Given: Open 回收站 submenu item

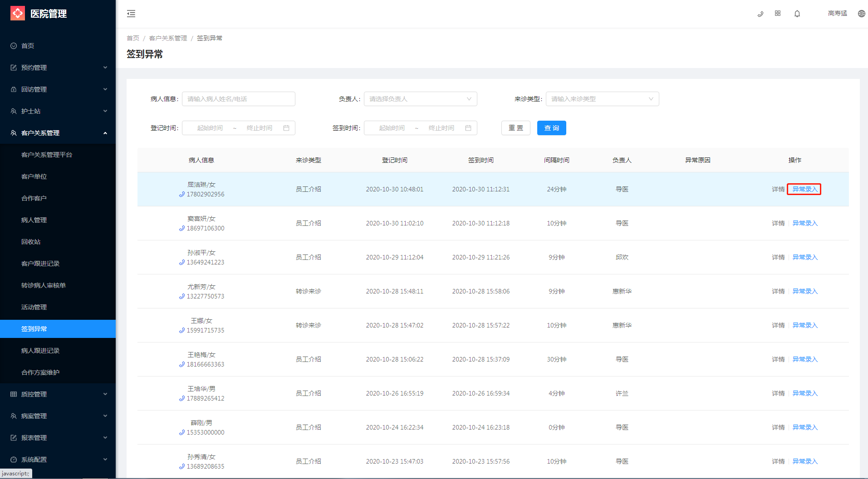Looking at the screenshot, I should pyautogui.click(x=58, y=242).
